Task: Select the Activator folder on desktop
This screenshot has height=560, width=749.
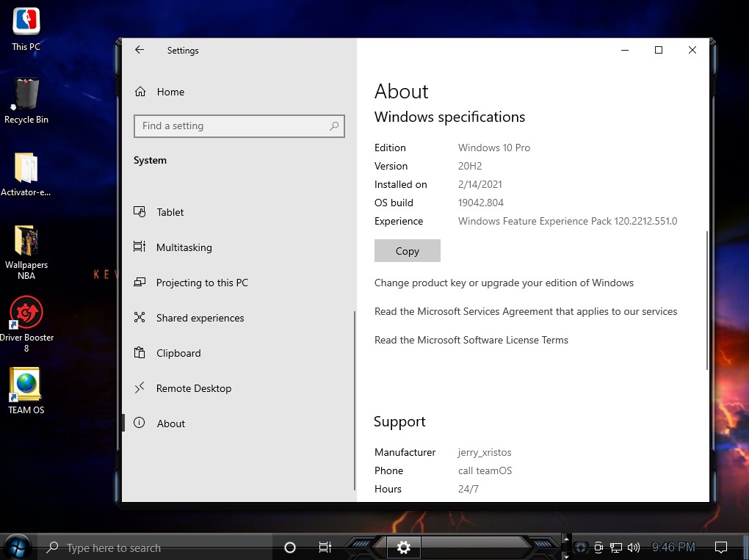Action: pyautogui.click(x=26, y=175)
